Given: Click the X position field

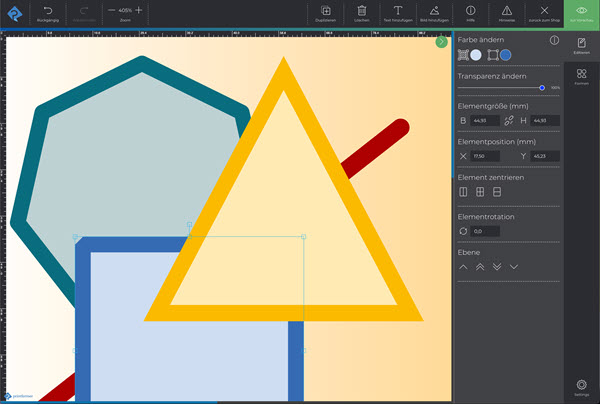Looking at the screenshot, I should pyautogui.click(x=484, y=156).
